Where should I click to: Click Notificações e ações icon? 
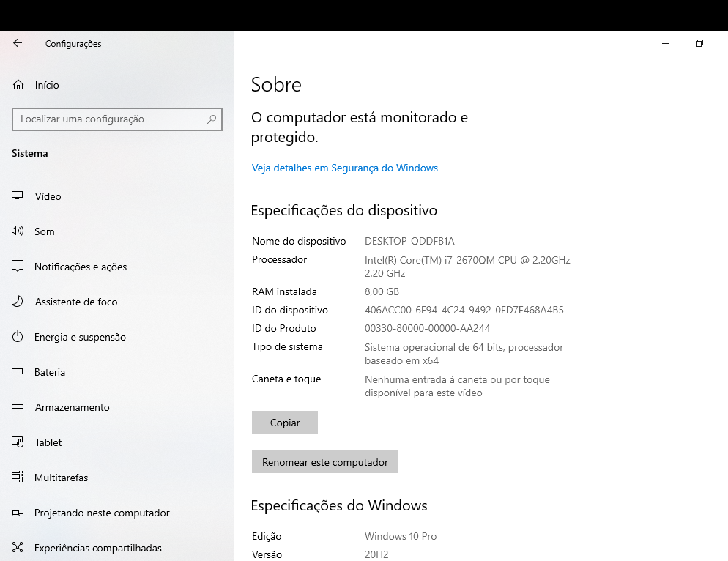[x=17, y=266]
